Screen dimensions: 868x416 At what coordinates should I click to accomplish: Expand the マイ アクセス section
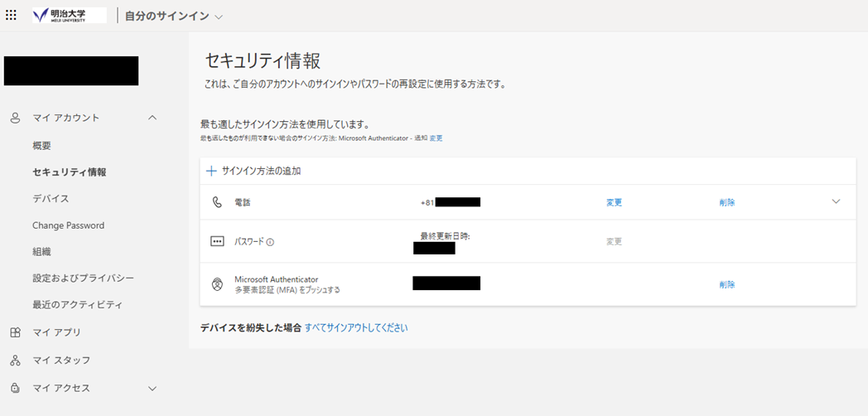(152, 388)
